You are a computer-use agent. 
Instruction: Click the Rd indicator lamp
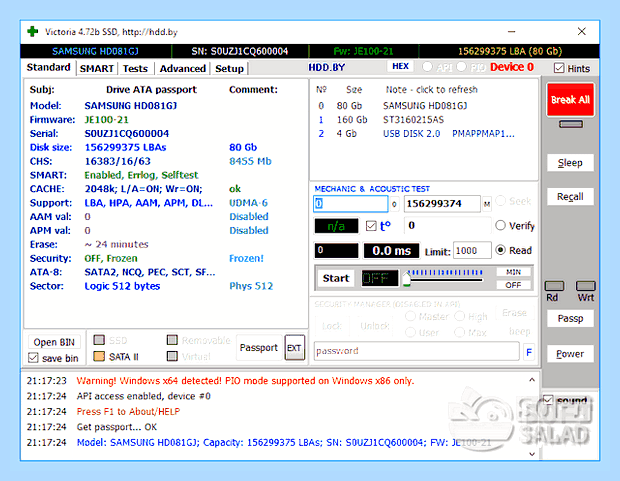click(554, 286)
